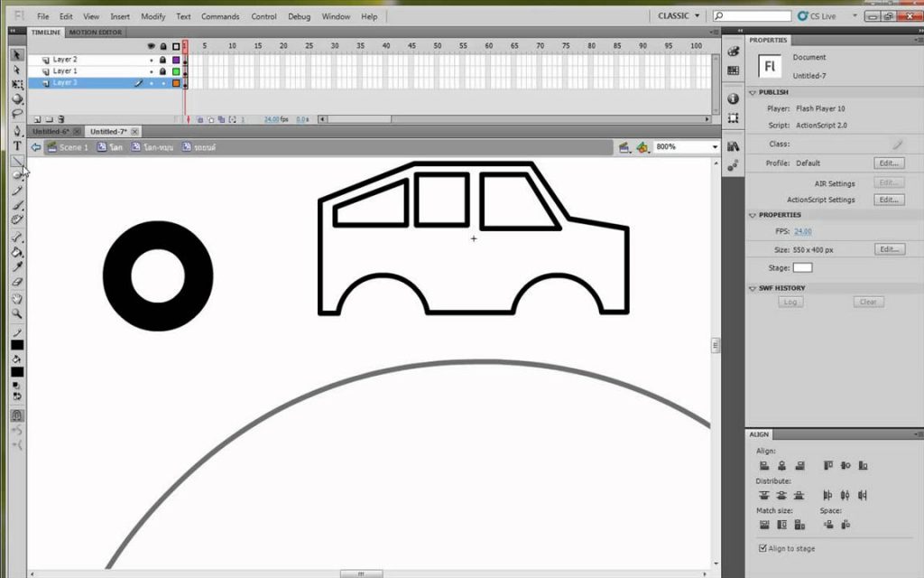The image size is (924, 578).
Task: Toggle visibility dot of Layer 1
Action: (x=152, y=72)
